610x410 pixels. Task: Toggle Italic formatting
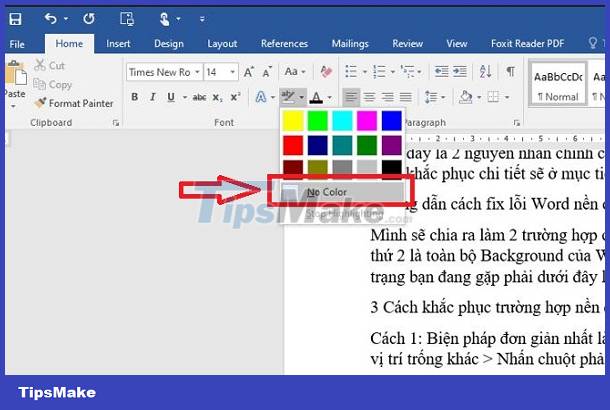153,96
